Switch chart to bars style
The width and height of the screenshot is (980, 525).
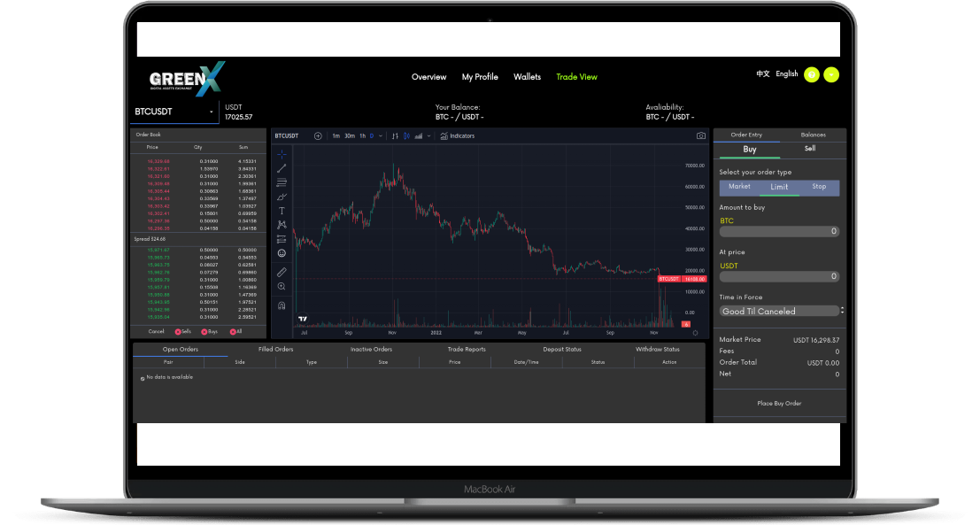pyautogui.click(x=395, y=136)
